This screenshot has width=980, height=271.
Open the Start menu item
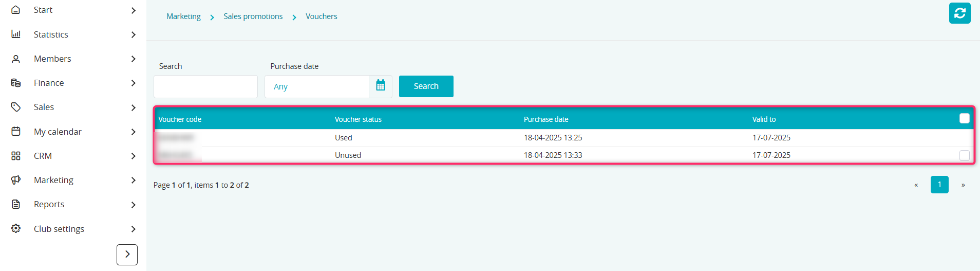click(x=43, y=10)
